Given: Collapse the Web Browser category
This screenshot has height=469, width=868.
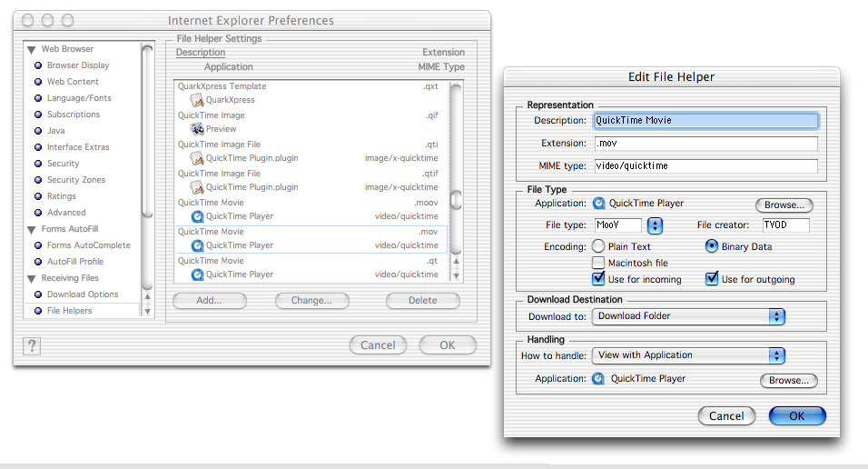Looking at the screenshot, I should point(32,50).
